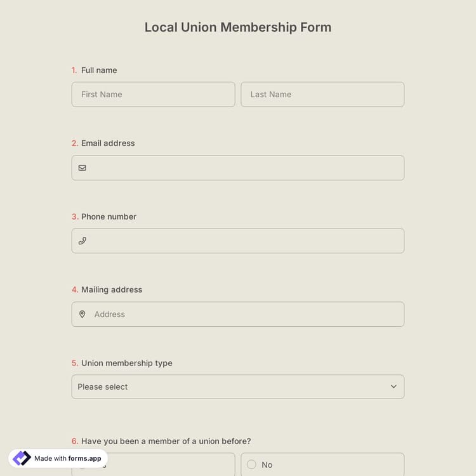Viewport: 476px width, 476px height.
Task: Click the location pin icon in the address field
Action: point(82,314)
